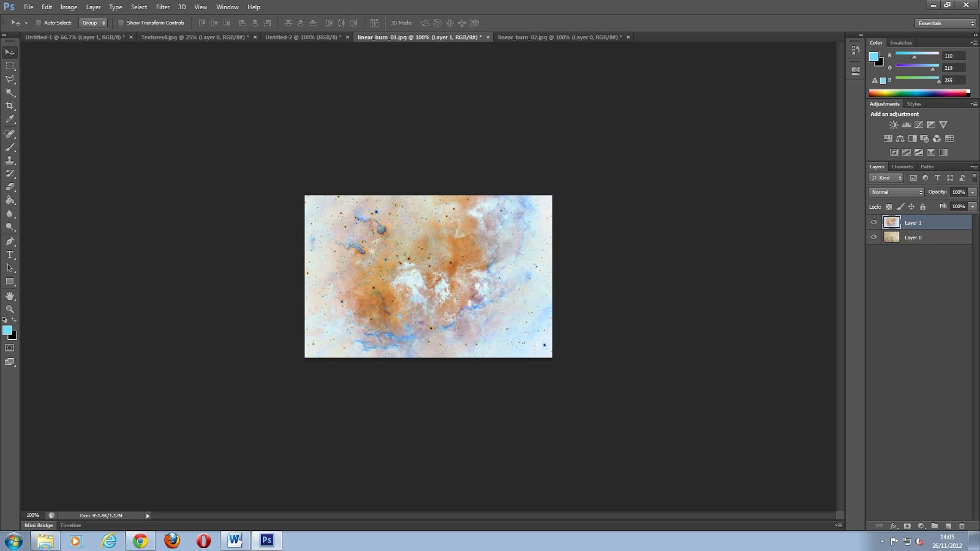Image resolution: width=980 pixels, height=551 pixels.
Task: Select the Horizontal Type tool
Action: click(10, 255)
